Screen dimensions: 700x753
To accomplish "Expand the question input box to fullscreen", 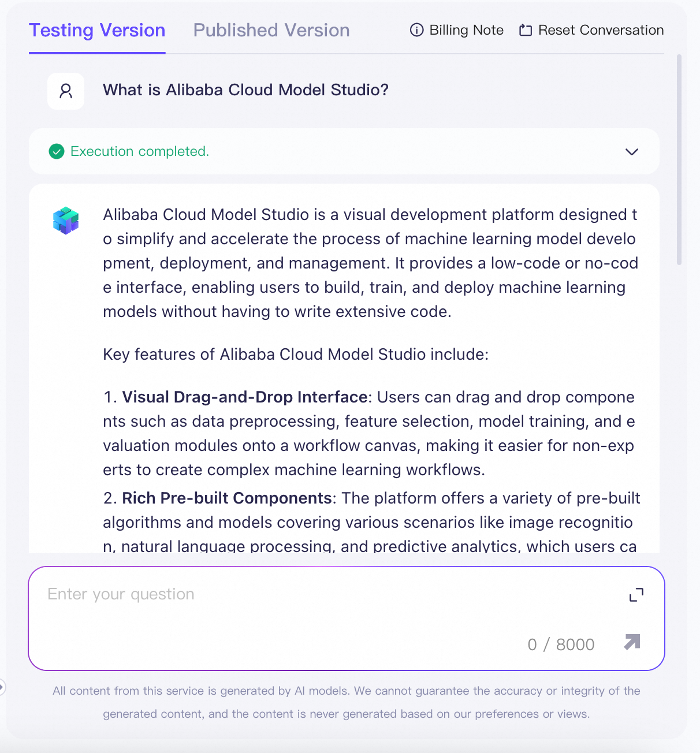I will pos(636,595).
